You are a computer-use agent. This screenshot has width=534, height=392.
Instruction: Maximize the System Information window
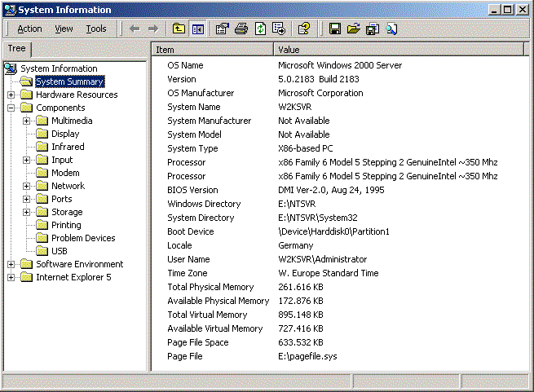point(508,10)
